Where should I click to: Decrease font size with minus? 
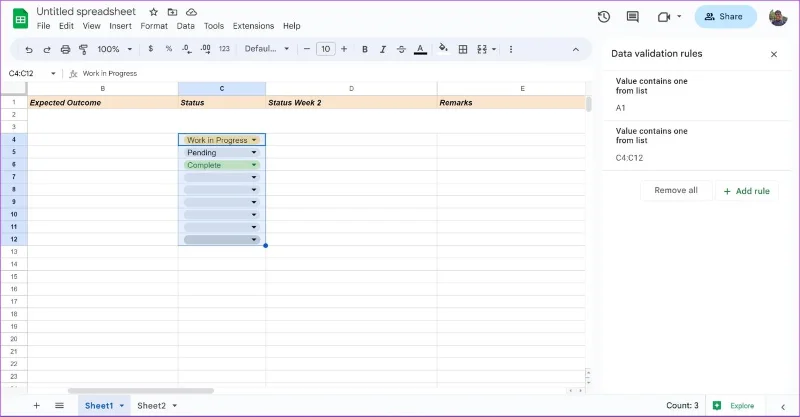[307, 49]
